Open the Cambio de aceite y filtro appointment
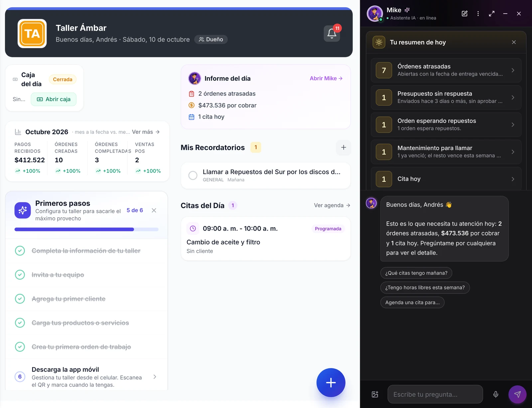Image resolution: width=532 pixels, height=408 pixels. (x=266, y=239)
